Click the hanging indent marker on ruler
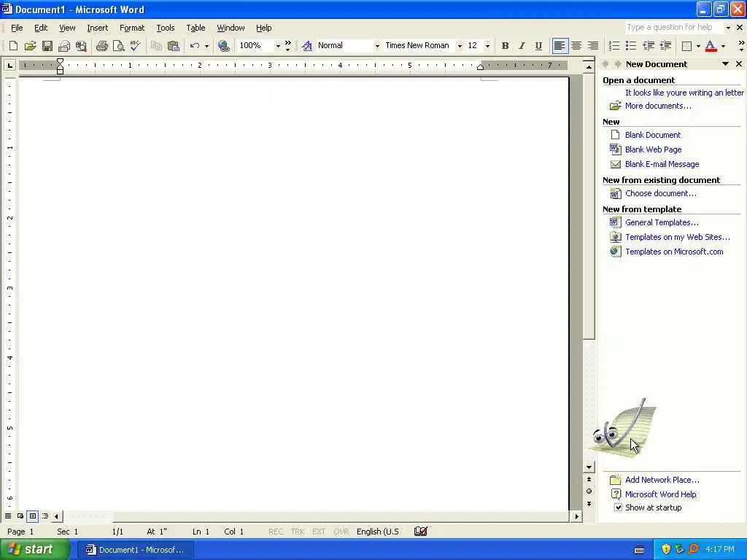The image size is (747, 560). point(60,67)
